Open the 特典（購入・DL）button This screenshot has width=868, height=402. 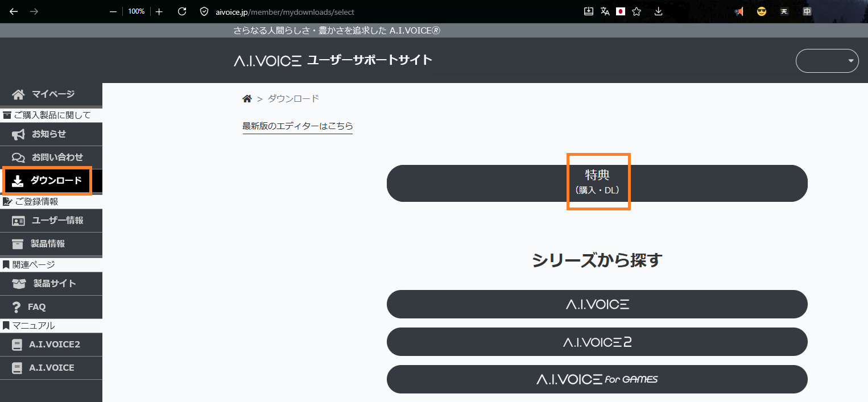pyautogui.click(x=597, y=183)
